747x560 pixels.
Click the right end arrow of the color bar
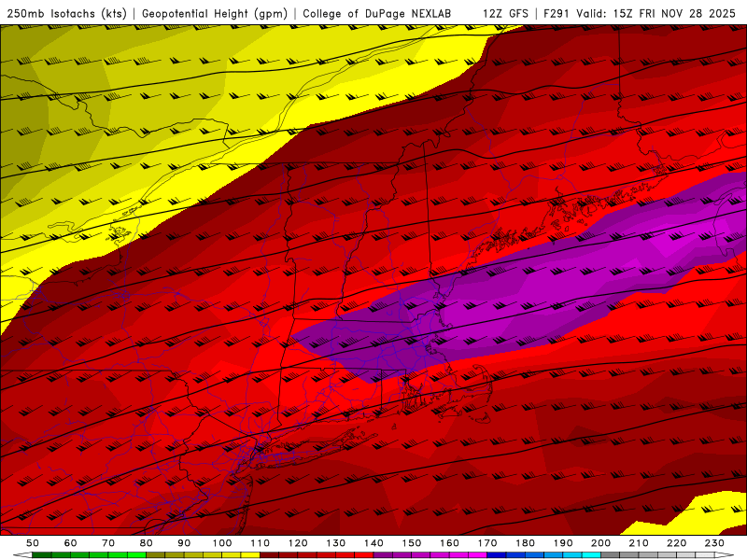[725, 555]
